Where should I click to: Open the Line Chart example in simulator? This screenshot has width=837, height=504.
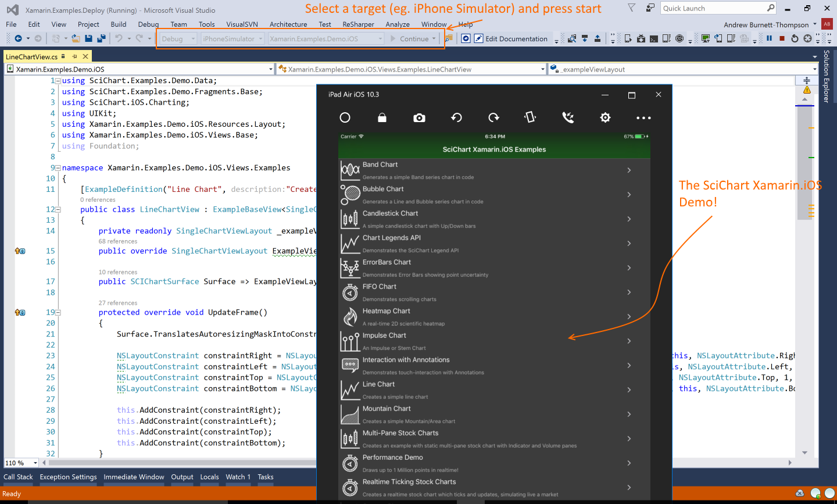point(494,390)
